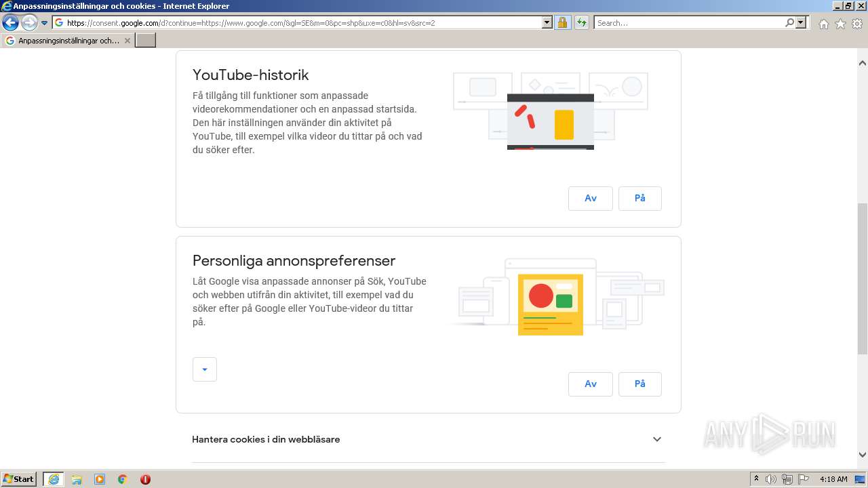Image resolution: width=868 pixels, height=488 pixels.
Task: Click the Home icon
Action: point(823,24)
